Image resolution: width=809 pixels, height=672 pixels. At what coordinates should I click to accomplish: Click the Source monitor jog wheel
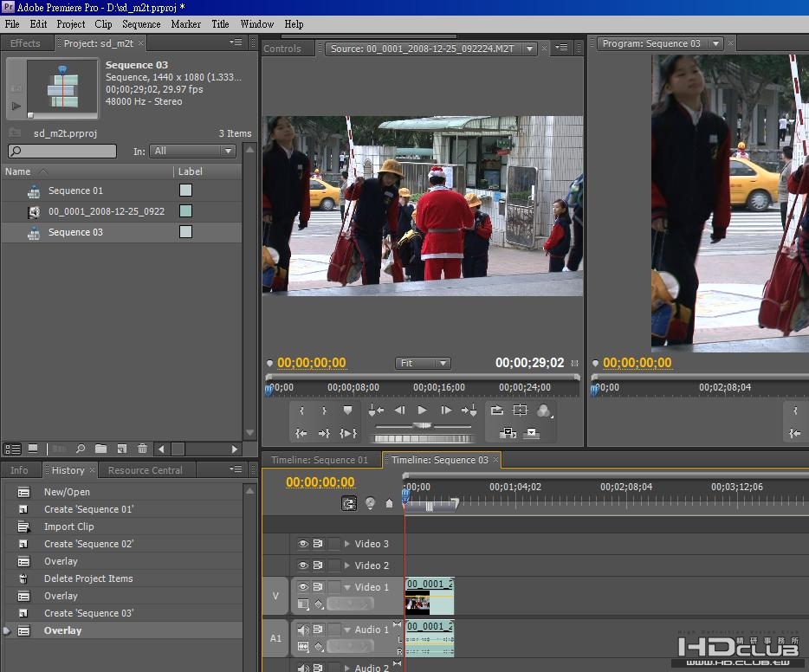pos(423,438)
